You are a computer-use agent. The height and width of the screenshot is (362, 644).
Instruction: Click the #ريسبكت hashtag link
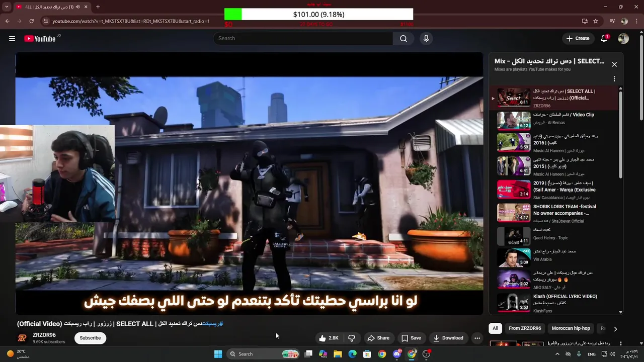point(212,324)
